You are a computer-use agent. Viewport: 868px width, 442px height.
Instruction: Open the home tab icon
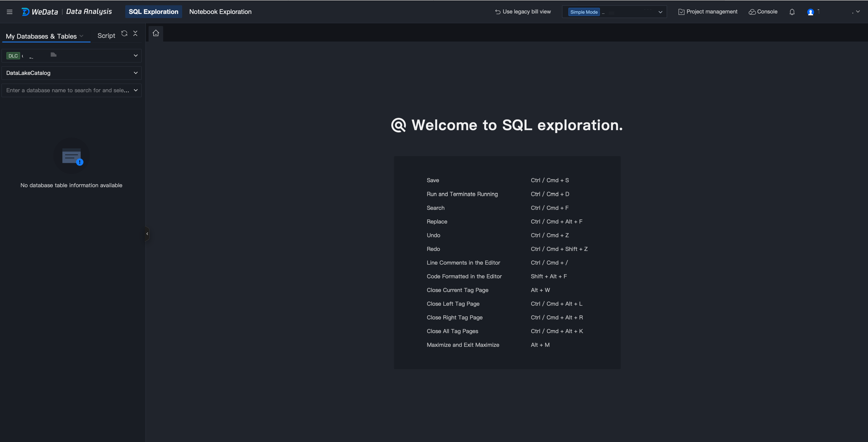coord(156,33)
